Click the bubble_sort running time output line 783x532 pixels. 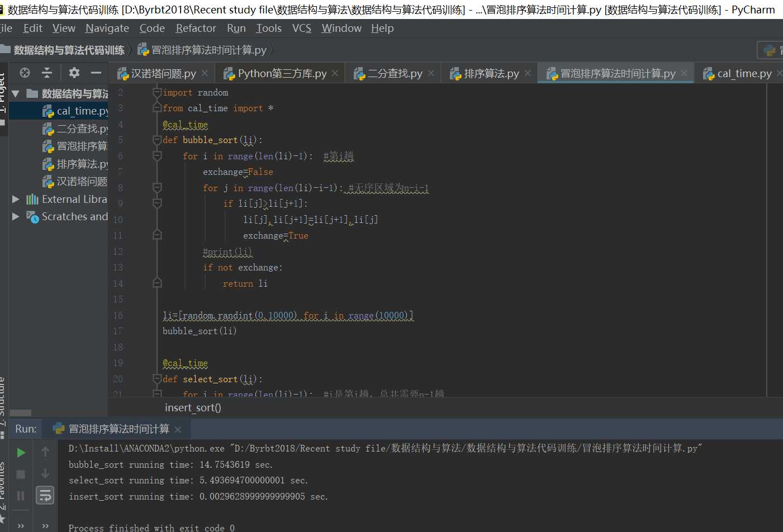170,465
